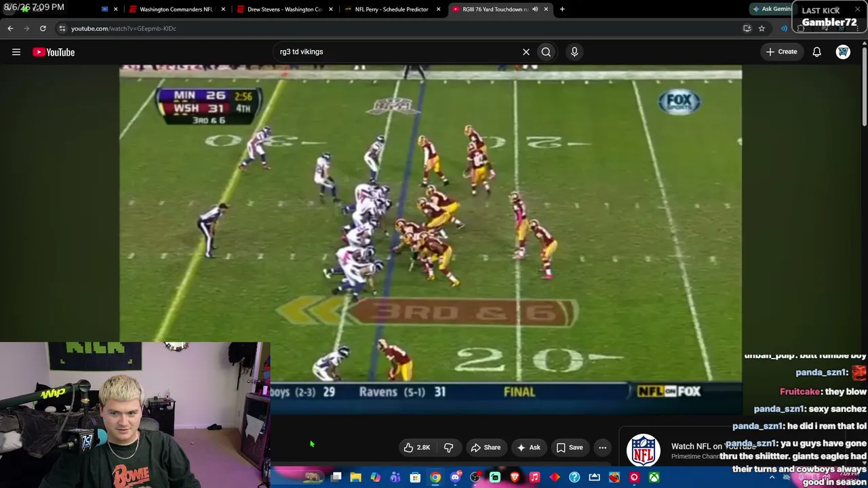Reload the YouTube page

pos(43,28)
